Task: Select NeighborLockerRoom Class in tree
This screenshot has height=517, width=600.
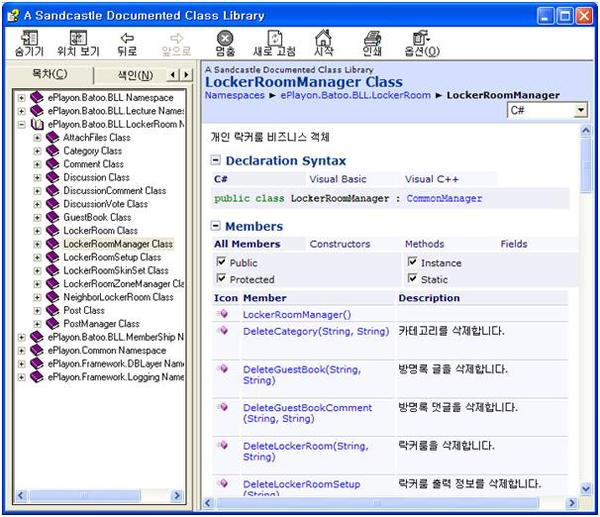Action: (118, 297)
